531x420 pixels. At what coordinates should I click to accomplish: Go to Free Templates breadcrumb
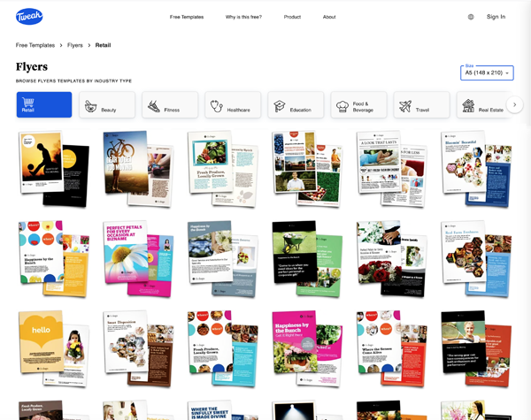(35, 45)
